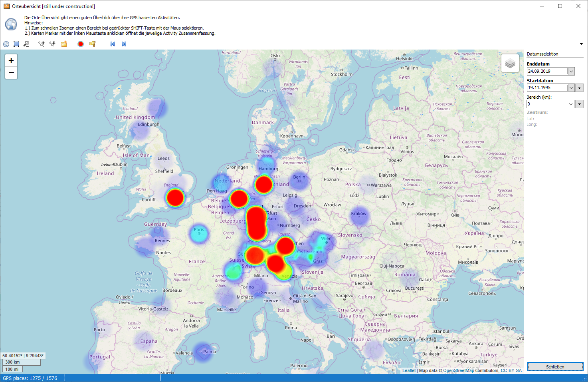This screenshot has width=588, height=382.
Task: Jump to last with blue skip-forward icon
Action: point(124,44)
